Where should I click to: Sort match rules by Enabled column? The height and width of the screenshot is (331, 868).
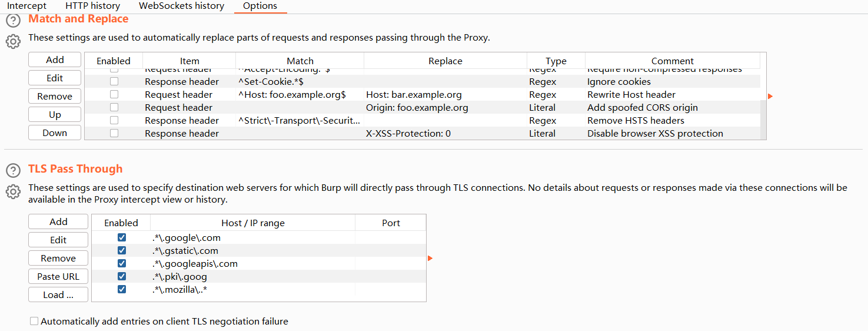pyautogui.click(x=114, y=61)
